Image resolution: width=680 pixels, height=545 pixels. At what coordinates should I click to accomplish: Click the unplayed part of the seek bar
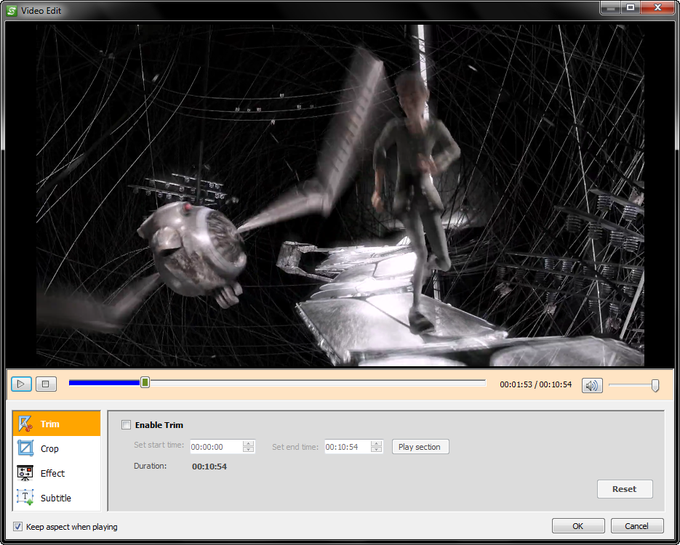click(x=317, y=382)
